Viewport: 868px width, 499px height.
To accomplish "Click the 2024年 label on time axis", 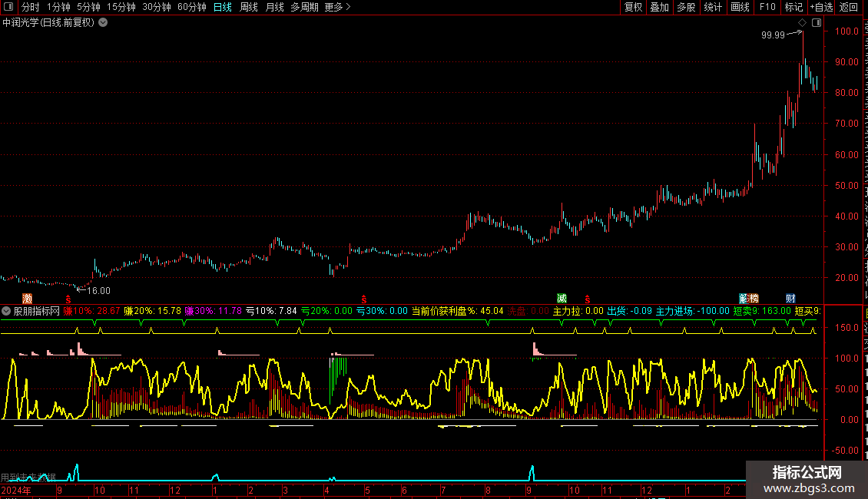I will tap(15, 490).
